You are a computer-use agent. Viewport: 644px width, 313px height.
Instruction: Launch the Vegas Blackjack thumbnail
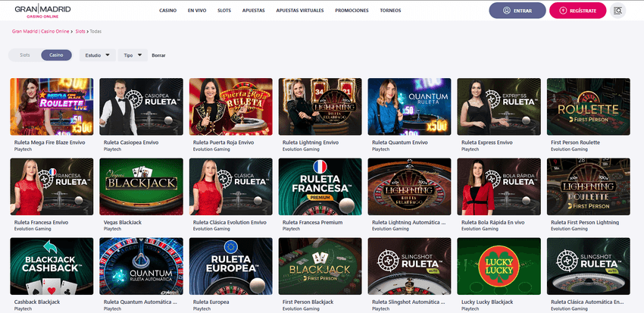pos(141,186)
